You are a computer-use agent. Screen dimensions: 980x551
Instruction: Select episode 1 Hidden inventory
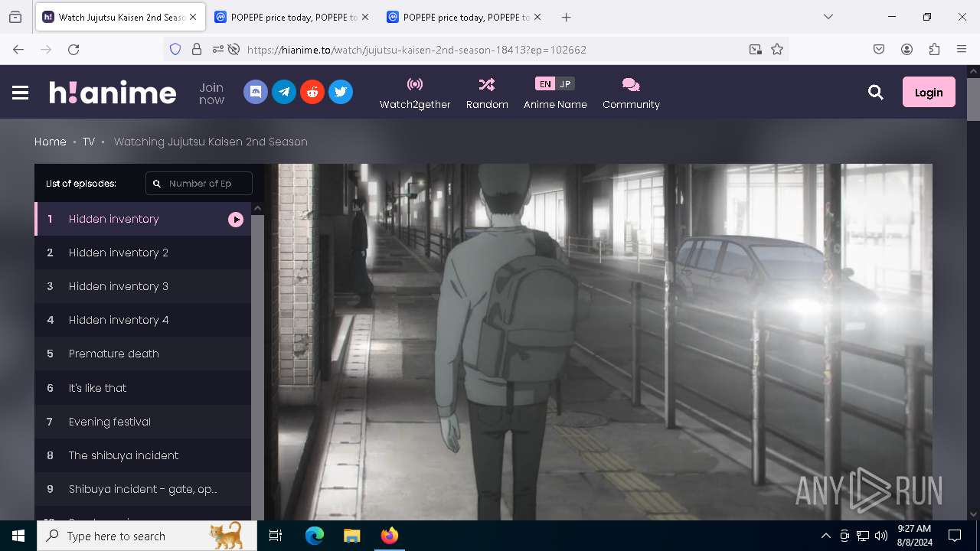tap(142, 219)
